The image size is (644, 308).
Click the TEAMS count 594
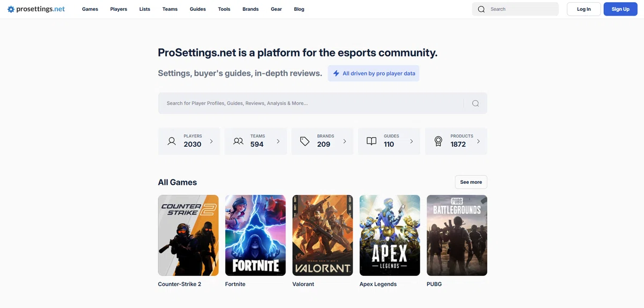257,144
